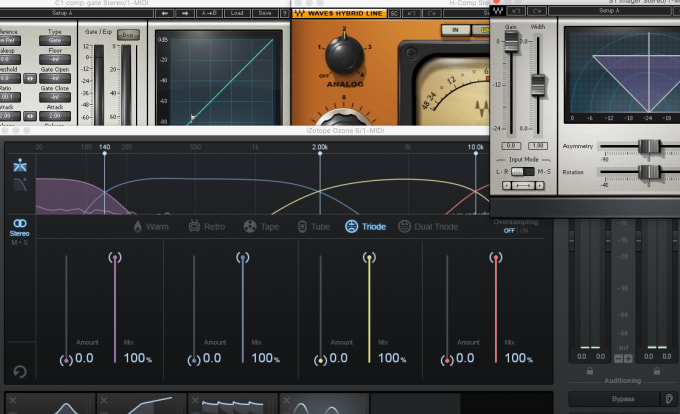Click the undo button in H-Comp toolbar
This screenshot has height=414, width=680.
coord(411,13)
